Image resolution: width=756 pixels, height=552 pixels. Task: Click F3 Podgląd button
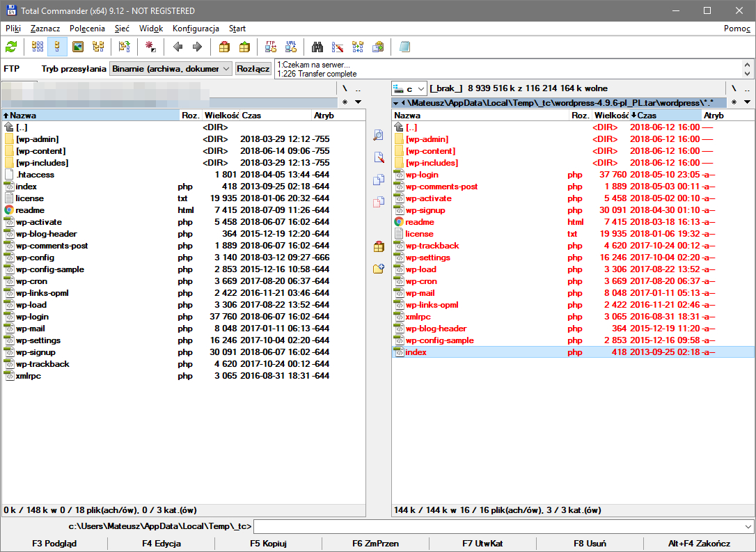[x=54, y=544]
